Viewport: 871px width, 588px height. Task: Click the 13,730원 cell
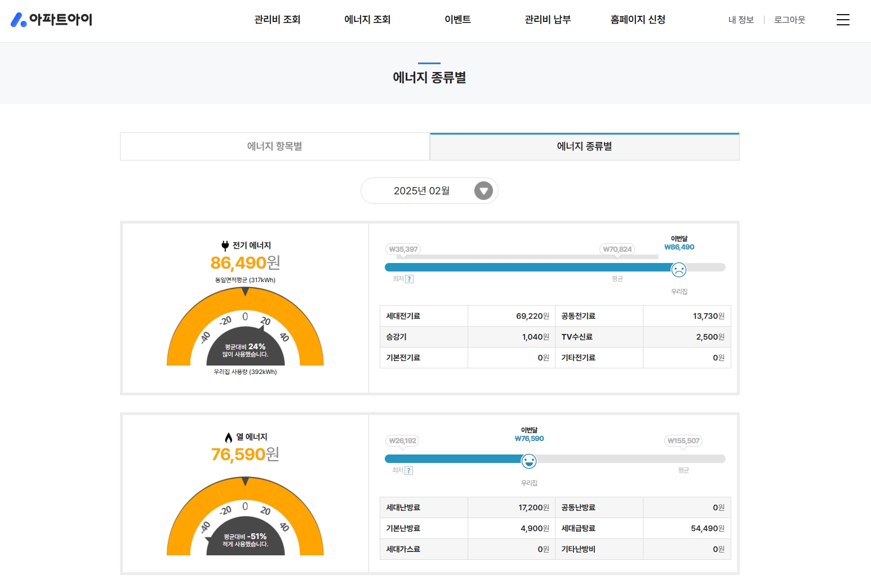point(687,316)
